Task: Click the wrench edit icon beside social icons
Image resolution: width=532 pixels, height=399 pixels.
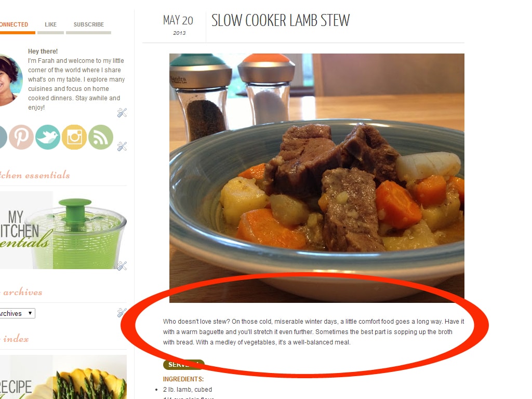Action: tap(122, 147)
